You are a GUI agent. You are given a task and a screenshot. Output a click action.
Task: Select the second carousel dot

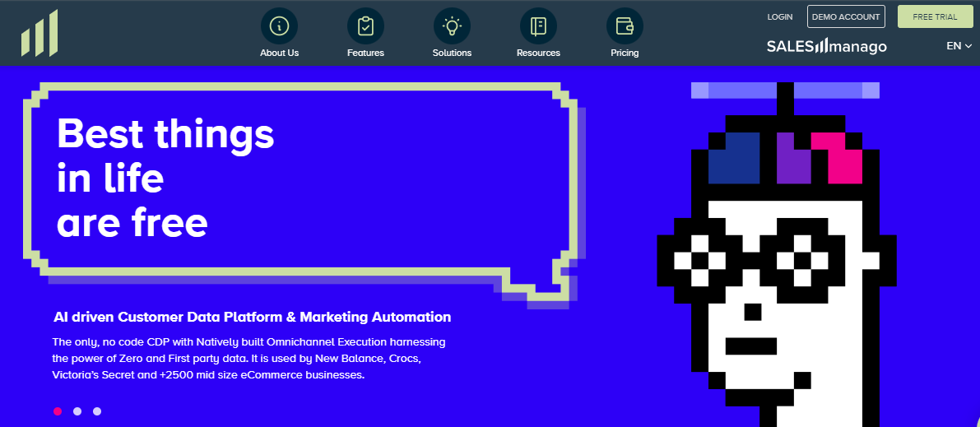point(77,411)
